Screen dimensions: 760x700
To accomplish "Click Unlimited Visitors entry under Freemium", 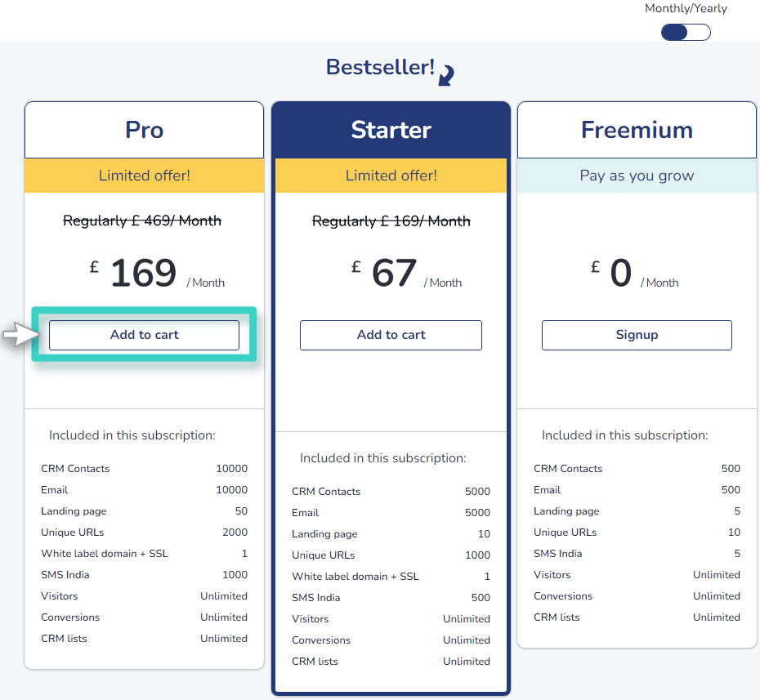I will click(637, 574).
